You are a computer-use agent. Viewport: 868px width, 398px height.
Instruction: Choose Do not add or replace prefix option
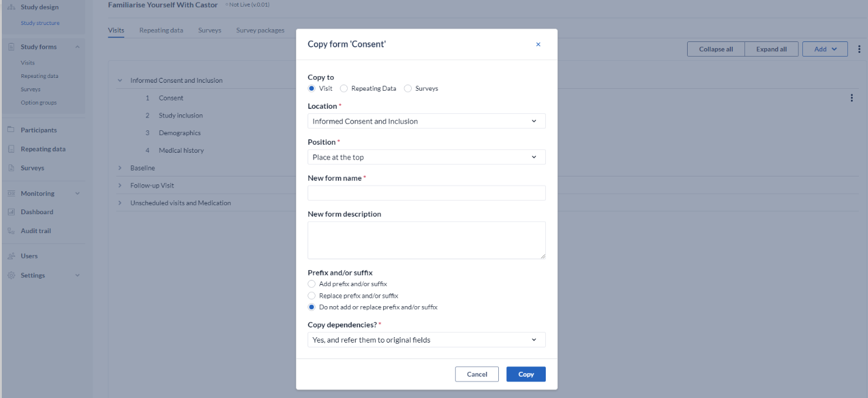[x=312, y=307]
